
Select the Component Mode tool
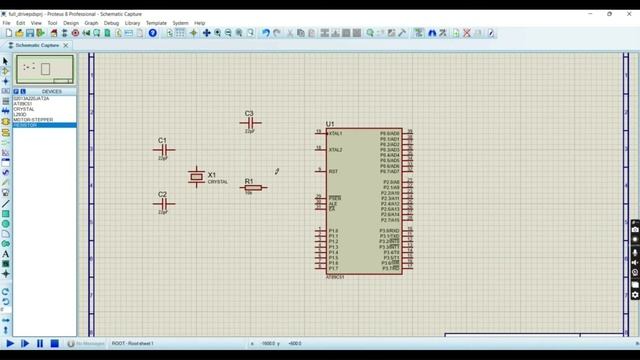(5, 71)
